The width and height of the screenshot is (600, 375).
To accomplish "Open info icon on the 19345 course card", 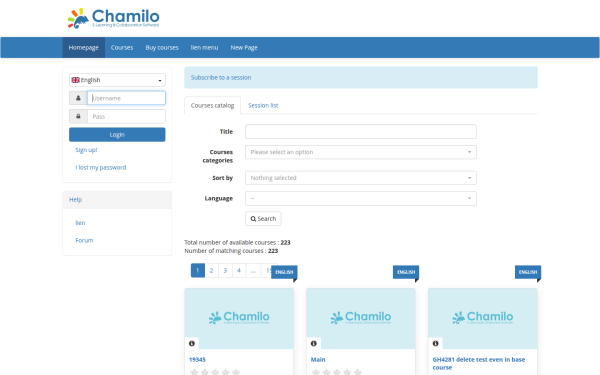I will coord(192,343).
